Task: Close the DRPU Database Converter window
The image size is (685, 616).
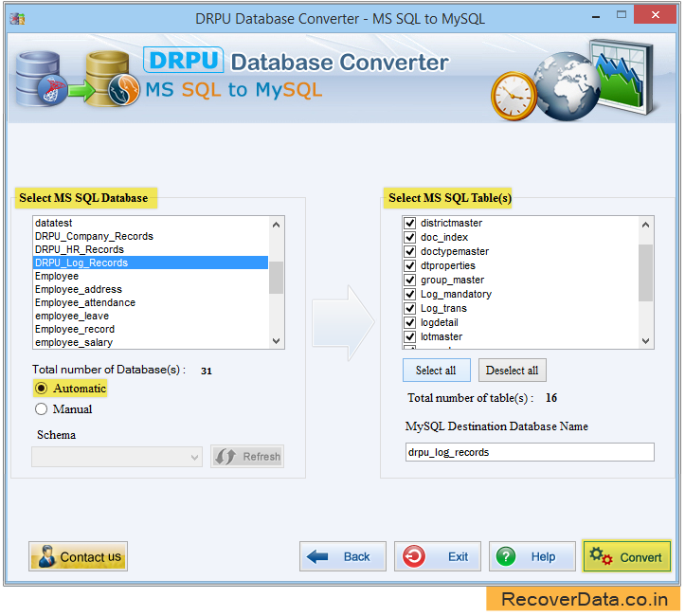Action: [x=656, y=15]
